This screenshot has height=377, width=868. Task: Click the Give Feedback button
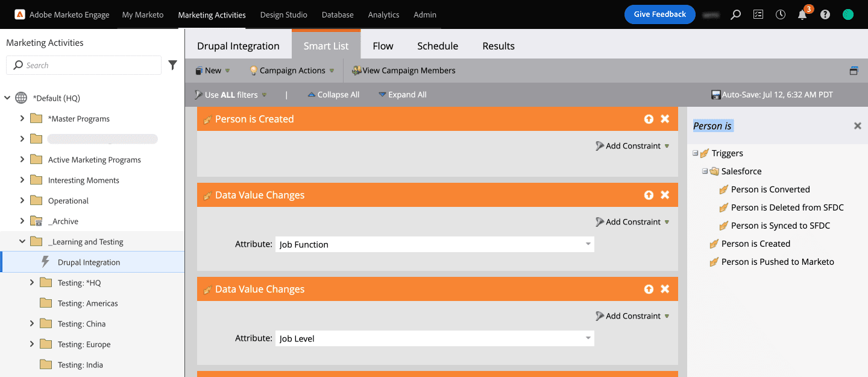click(660, 14)
